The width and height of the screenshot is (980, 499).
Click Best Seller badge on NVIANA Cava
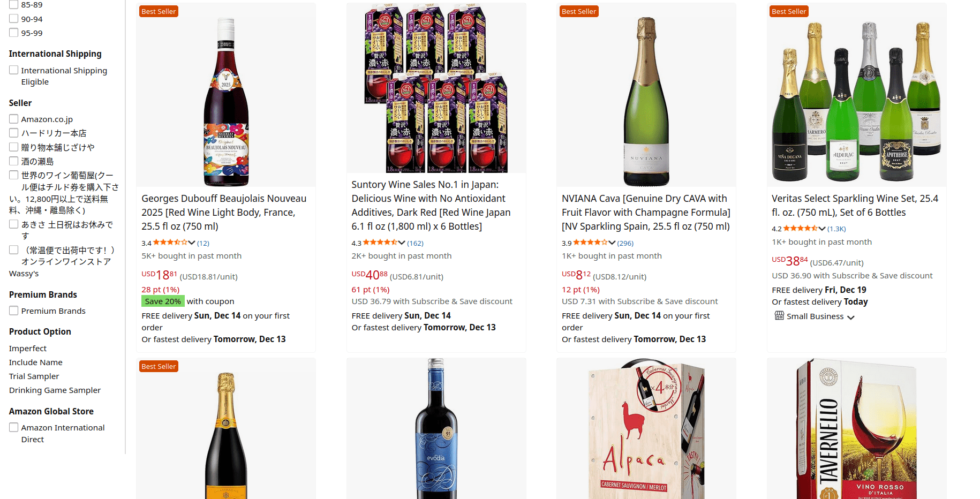(578, 11)
